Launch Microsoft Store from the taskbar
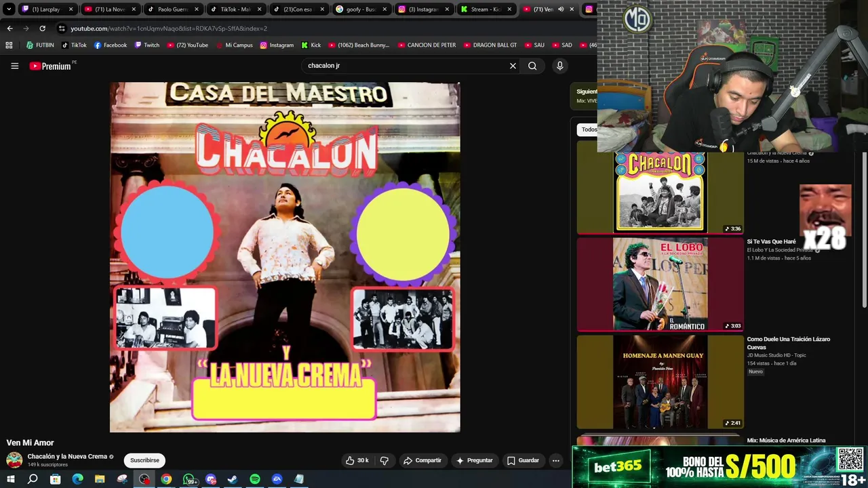Screen dimensions: 868x488 55,479
